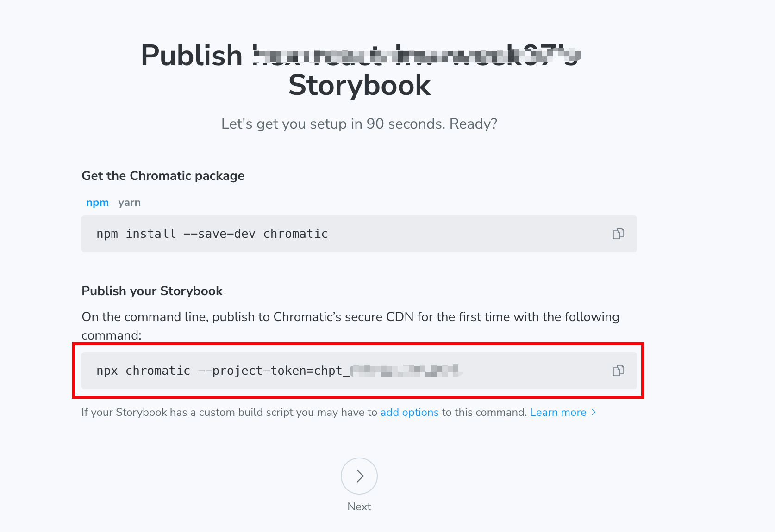Click the Next arrow circle button
Screen dimensions: 775x532
tap(359, 476)
